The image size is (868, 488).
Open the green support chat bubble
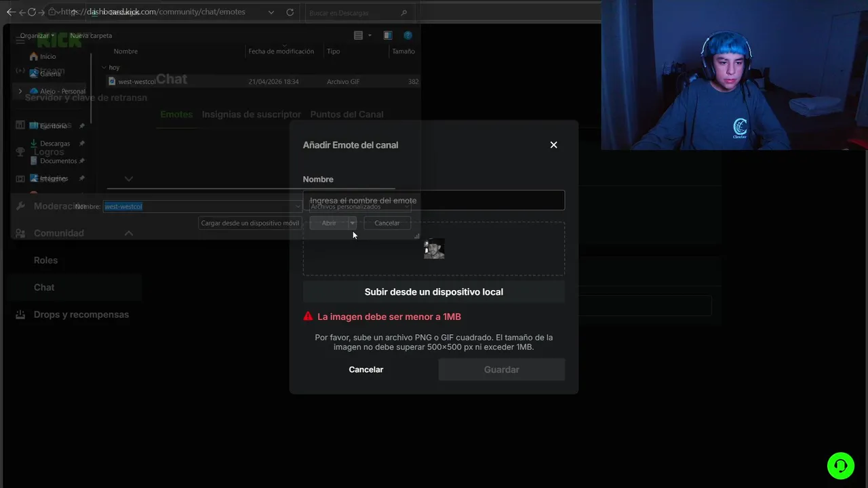pos(840,466)
